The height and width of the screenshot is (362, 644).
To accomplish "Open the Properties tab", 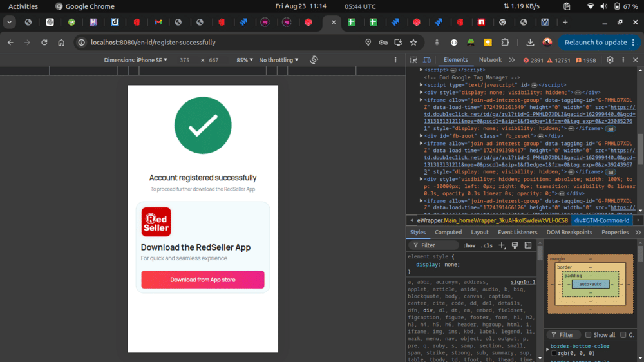I will (x=615, y=232).
